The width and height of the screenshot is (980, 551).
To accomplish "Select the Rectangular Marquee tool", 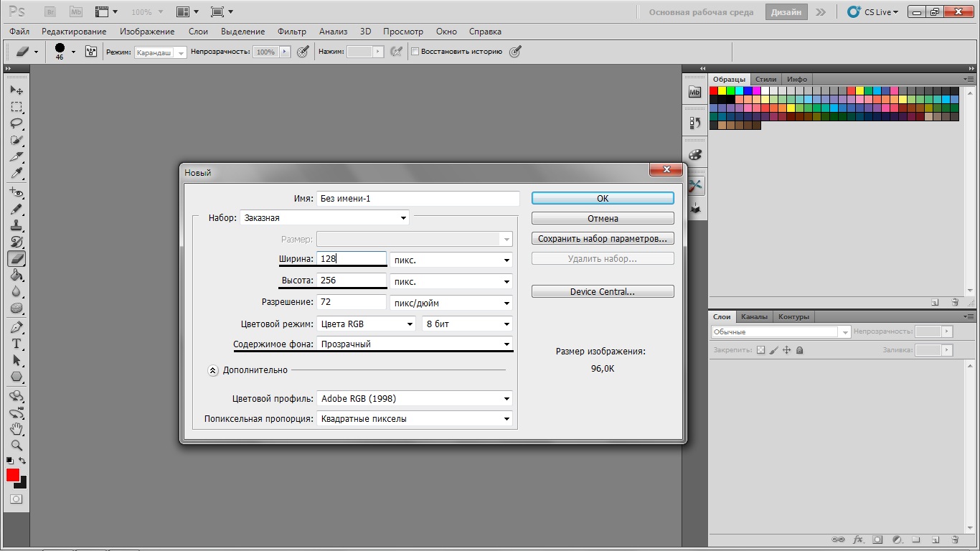I will [17, 107].
